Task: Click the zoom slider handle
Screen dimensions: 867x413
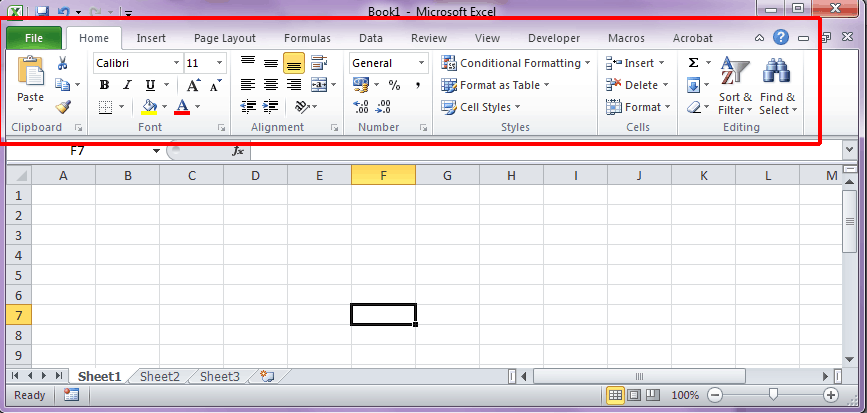Action: click(x=774, y=394)
